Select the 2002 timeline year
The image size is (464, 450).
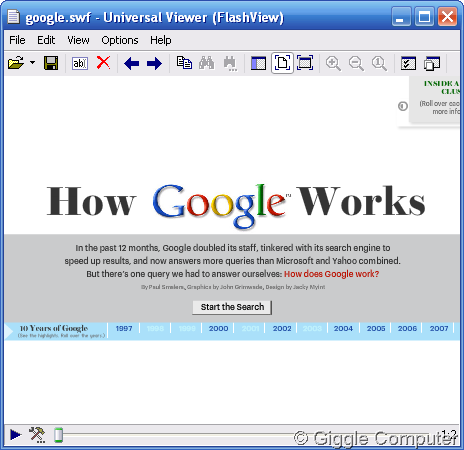tap(282, 328)
